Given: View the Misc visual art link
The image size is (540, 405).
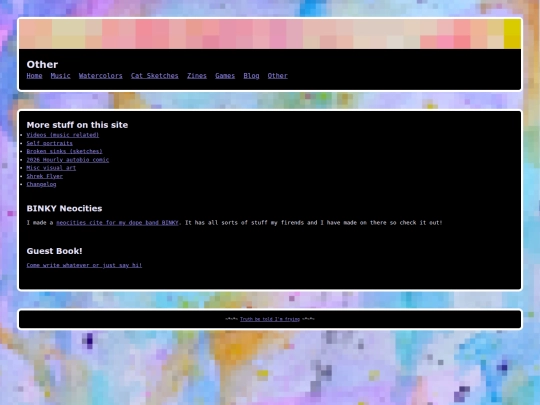Looking at the screenshot, I should coord(51,168).
